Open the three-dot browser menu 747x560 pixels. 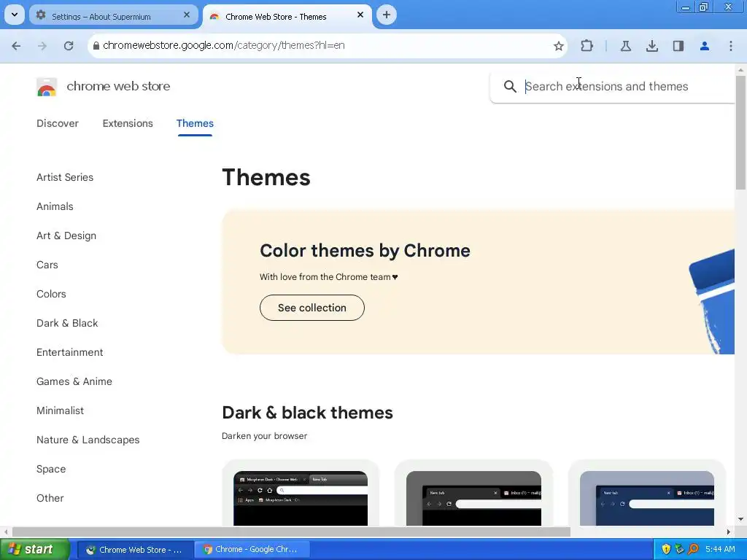click(730, 46)
